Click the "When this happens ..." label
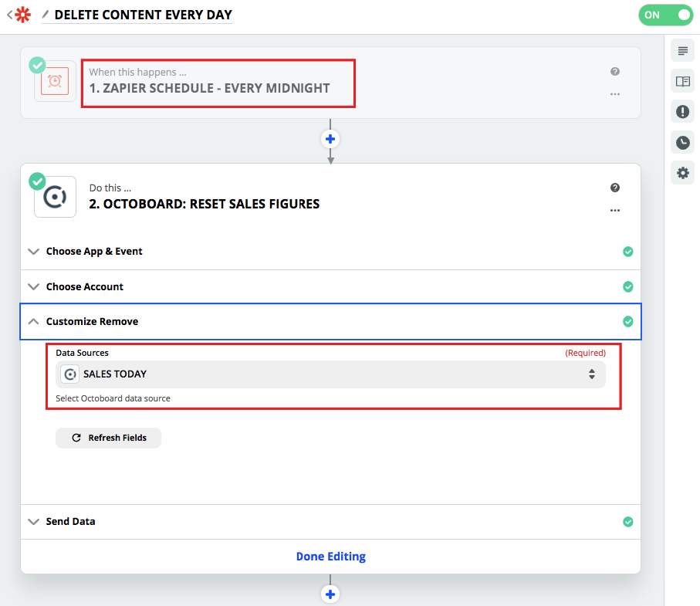This screenshot has height=606, width=700. point(137,72)
